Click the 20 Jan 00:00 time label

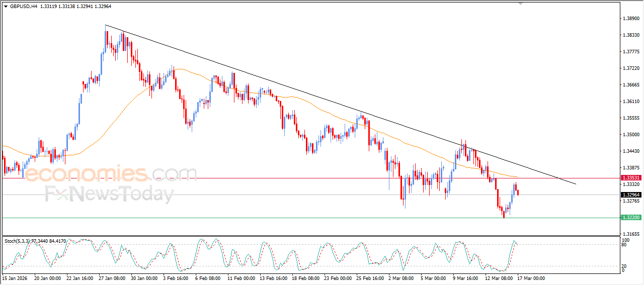[x=47, y=278]
